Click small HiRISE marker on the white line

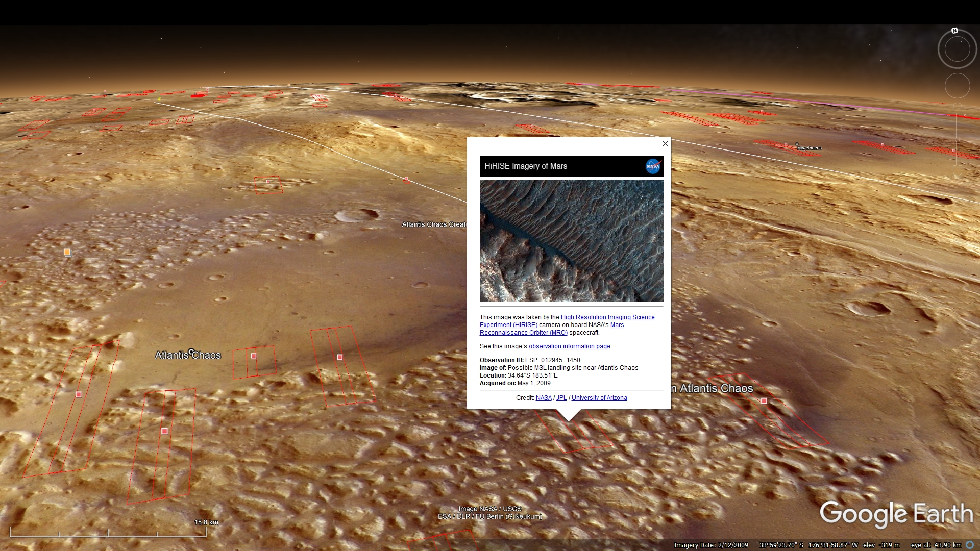tap(406, 179)
